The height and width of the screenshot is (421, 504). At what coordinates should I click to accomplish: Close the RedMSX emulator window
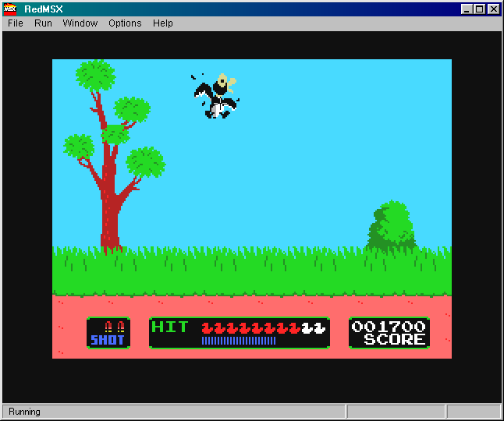pyautogui.click(x=493, y=9)
